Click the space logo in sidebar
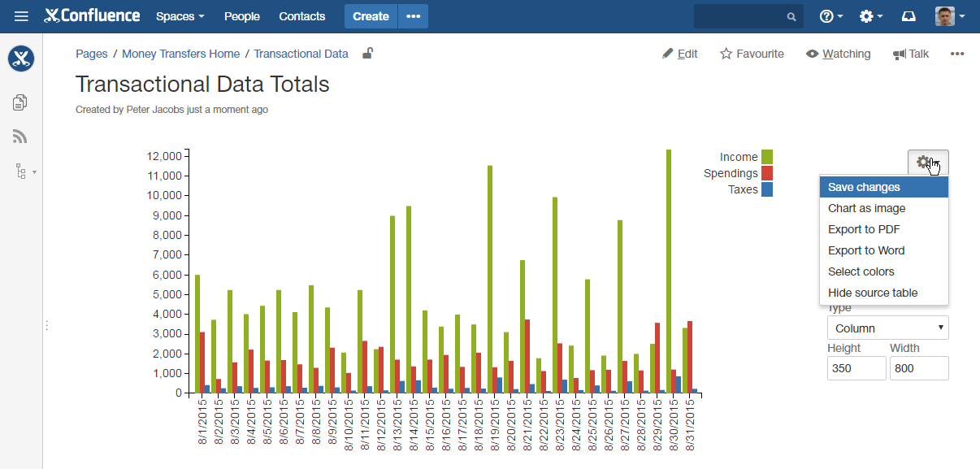Viewport: 980px width, 469px height. pyautogui.click(x=21, y=59)
